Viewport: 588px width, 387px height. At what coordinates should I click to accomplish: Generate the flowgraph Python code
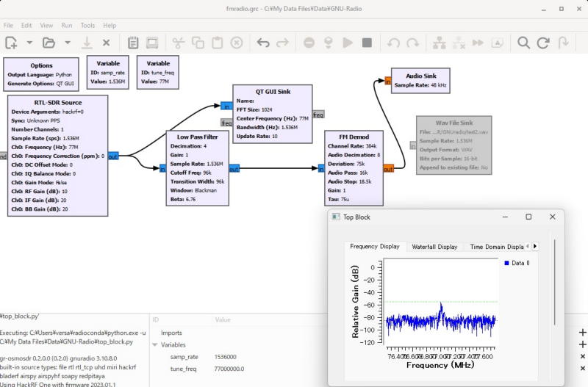click(329, 43)
